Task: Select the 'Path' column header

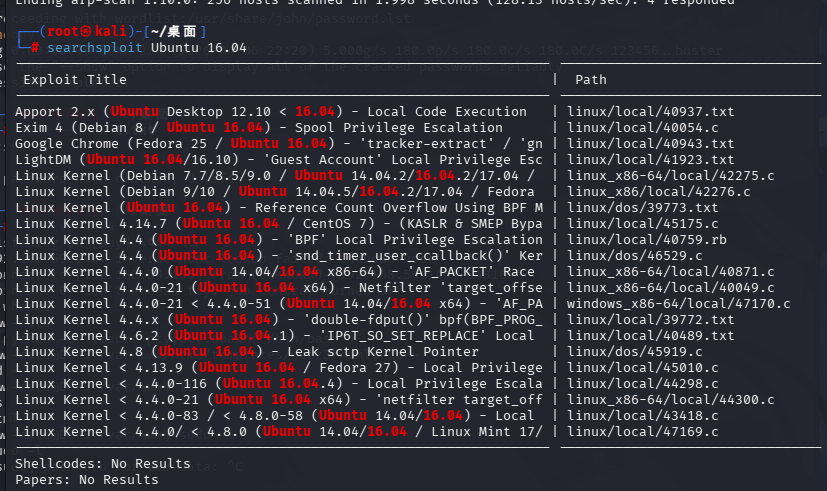Action: [x=591, y=80]
